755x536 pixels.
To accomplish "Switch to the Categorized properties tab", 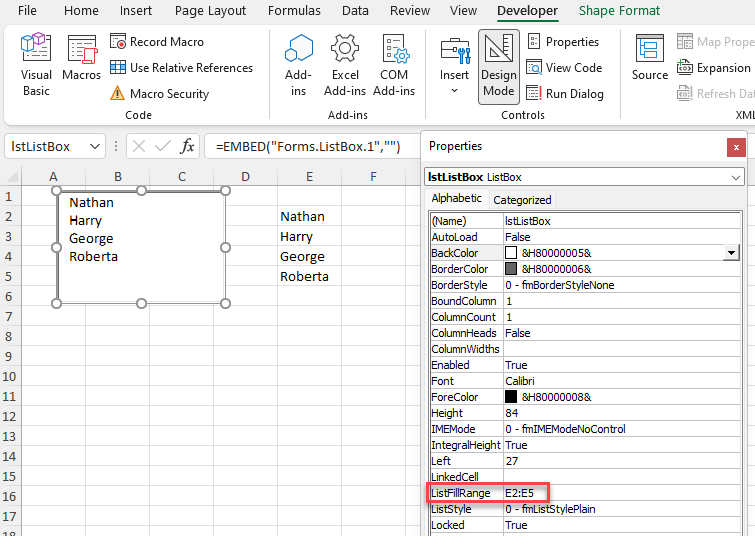I will (x=522, y=200).
